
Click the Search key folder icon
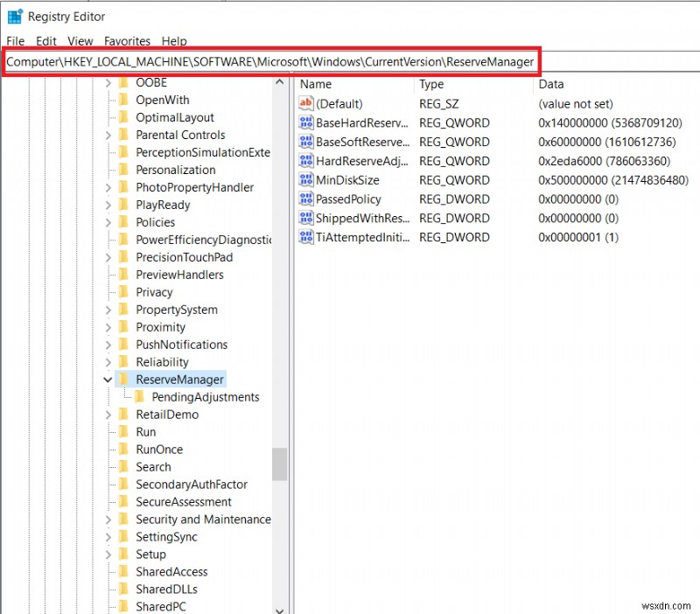coord(124,466)
